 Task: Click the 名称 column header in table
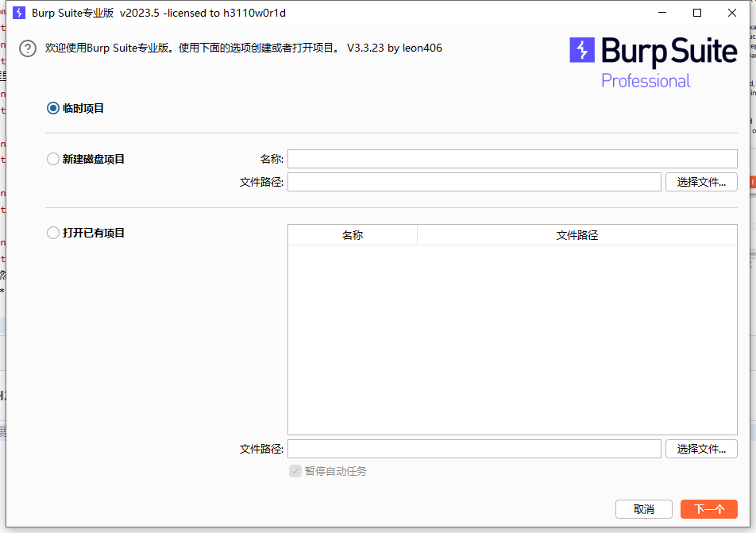pos(353,235)
